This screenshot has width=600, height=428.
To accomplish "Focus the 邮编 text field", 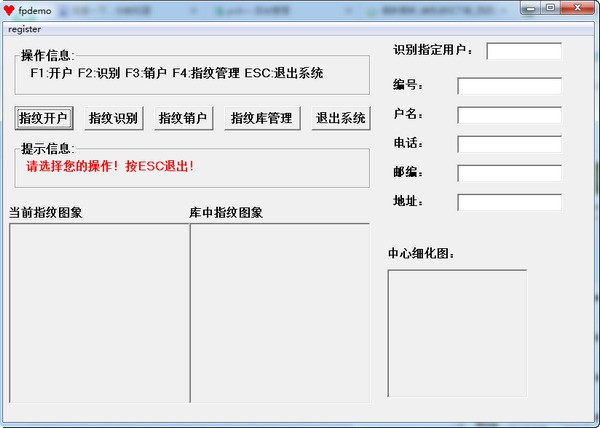I will point(510,173).
